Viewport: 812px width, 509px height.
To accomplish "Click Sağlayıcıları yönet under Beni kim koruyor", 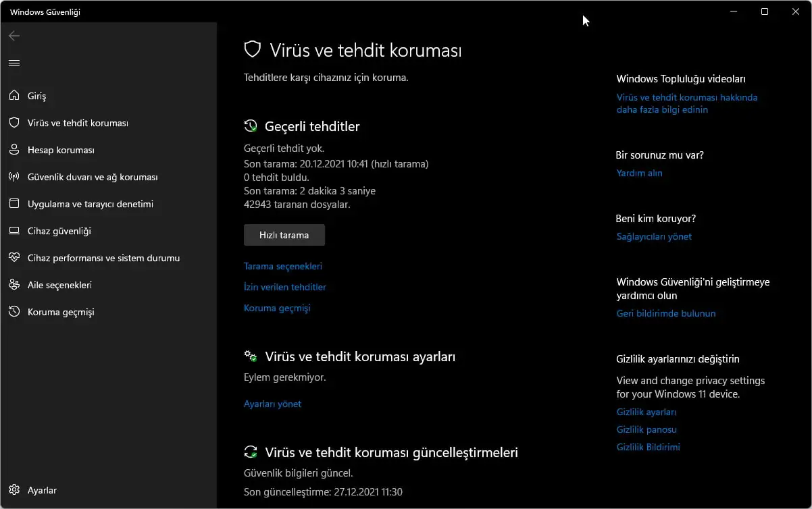I will click(x=653, y=236).
